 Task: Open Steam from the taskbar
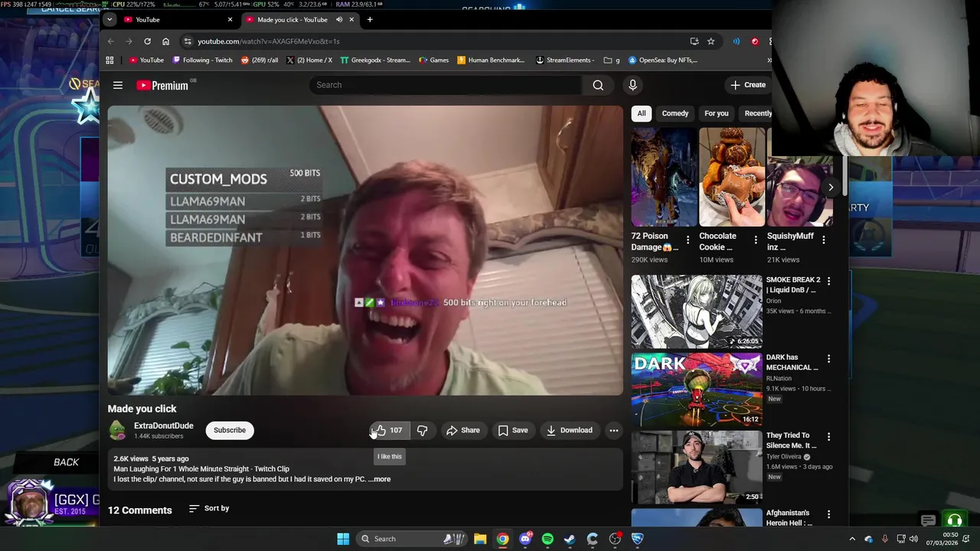tap(570, 539)
